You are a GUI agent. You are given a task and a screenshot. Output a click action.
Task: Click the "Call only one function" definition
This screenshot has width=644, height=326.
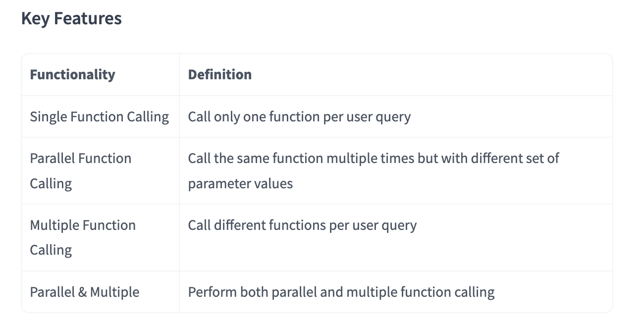[x=299, y=117]
